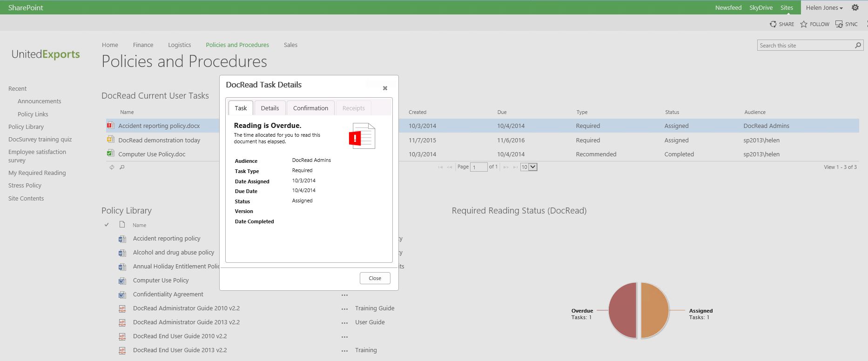Screen dimensions: 868x361
Task: Switch to the Task tab
Action: click(241, 108)
